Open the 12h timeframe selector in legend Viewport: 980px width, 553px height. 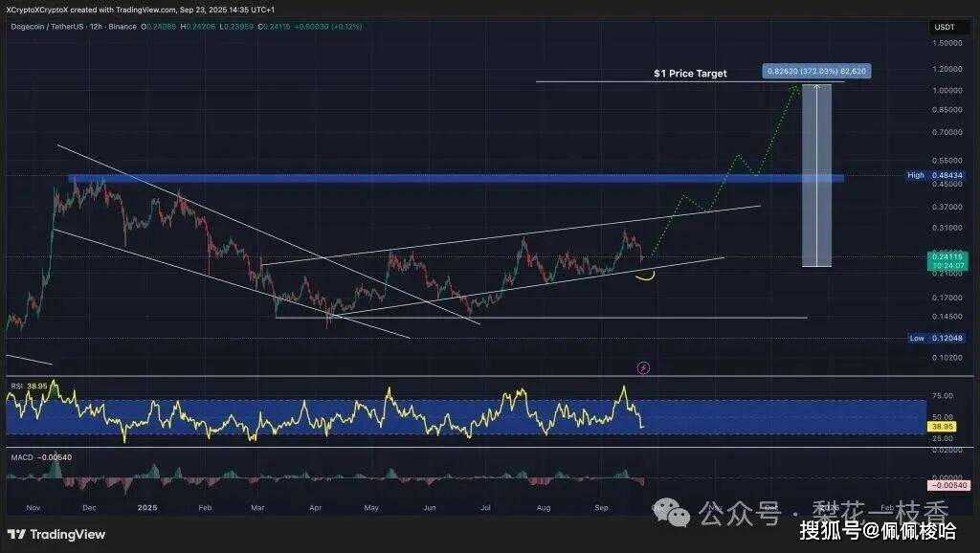96,29
